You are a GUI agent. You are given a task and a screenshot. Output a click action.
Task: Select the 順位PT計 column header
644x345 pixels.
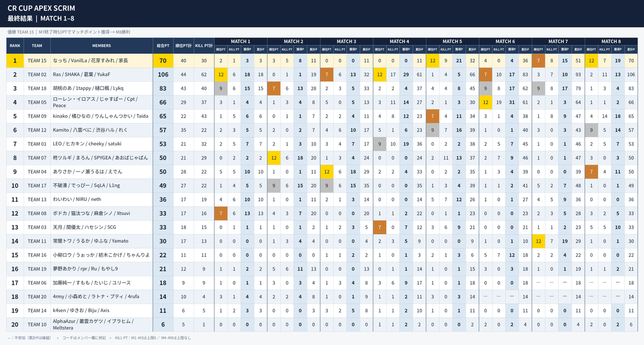[184, 46]
